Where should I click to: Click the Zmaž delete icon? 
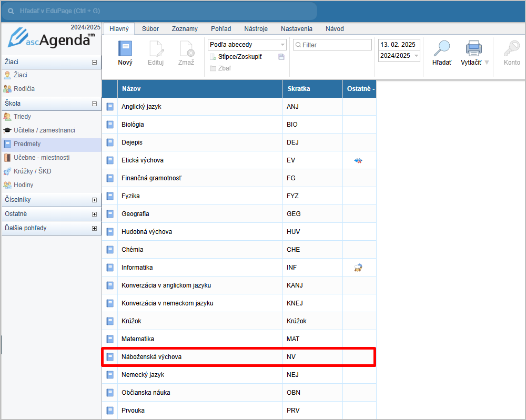click(x=187, y=48)
